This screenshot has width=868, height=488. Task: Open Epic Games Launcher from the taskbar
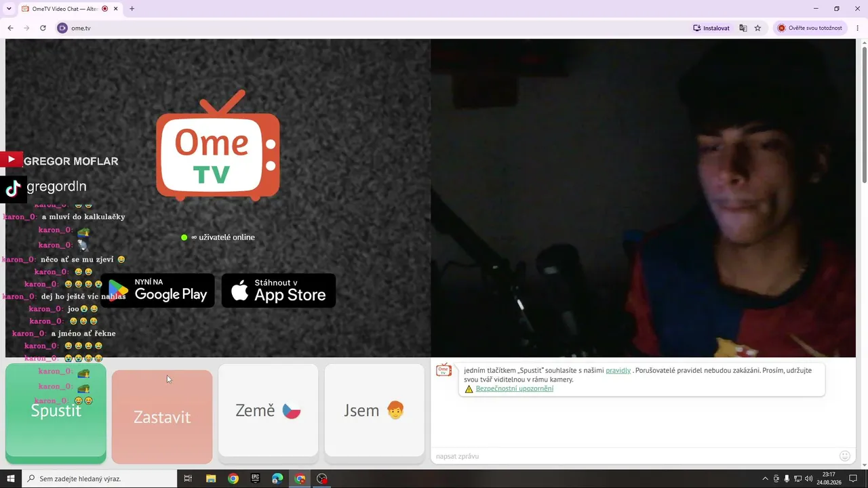point(255,479)
